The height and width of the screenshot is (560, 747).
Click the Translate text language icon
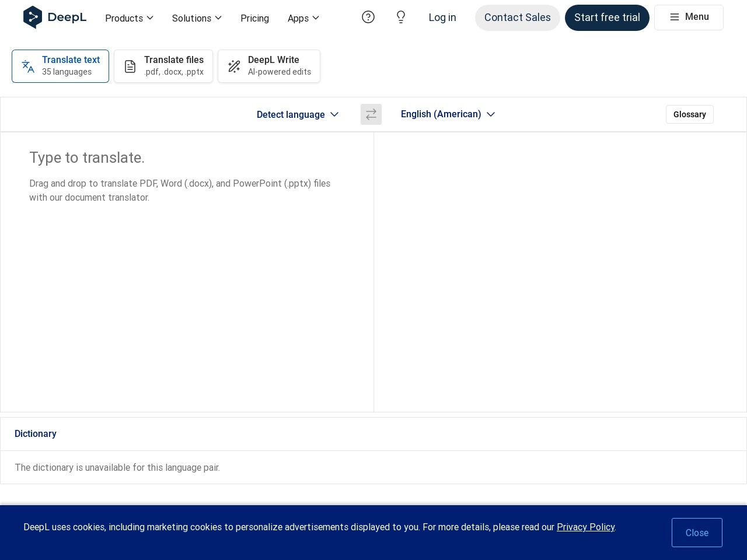(28, 66)
